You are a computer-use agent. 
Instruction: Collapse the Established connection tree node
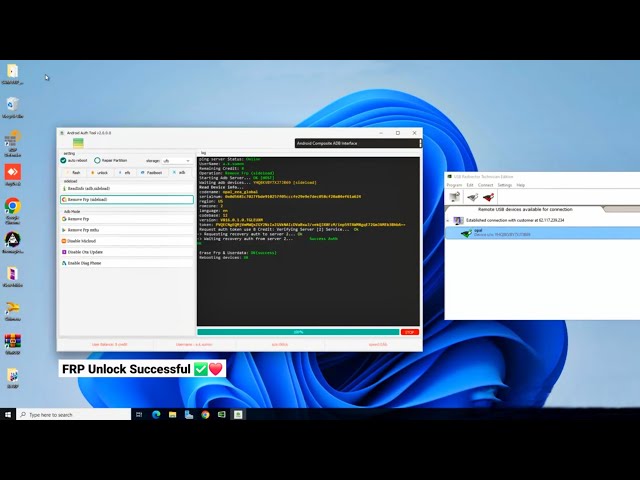click(448, 221)
